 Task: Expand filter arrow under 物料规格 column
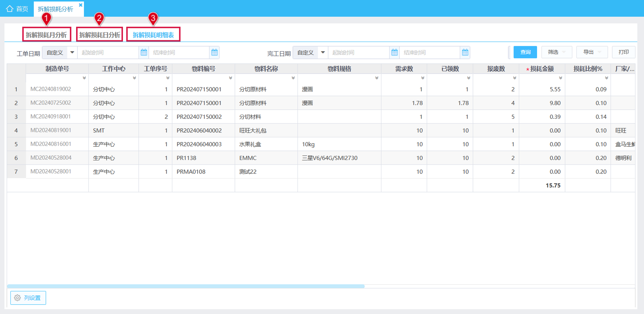(377, 78)
